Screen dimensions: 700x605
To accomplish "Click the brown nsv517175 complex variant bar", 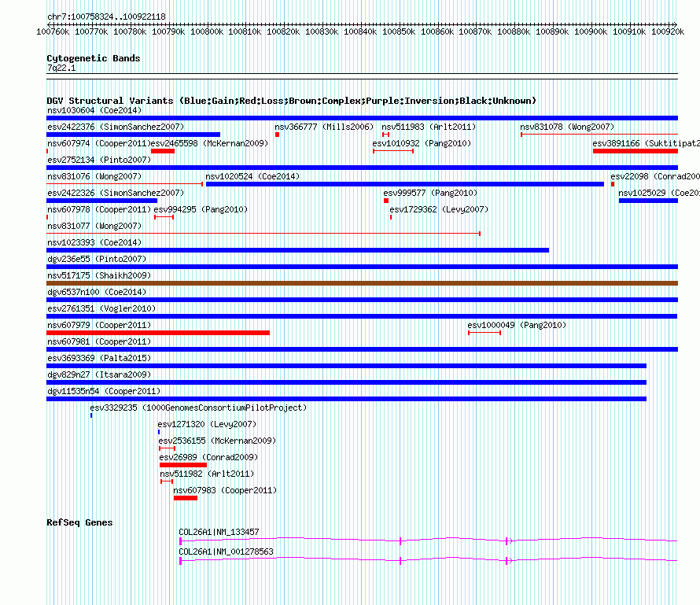I will [362, 283].
